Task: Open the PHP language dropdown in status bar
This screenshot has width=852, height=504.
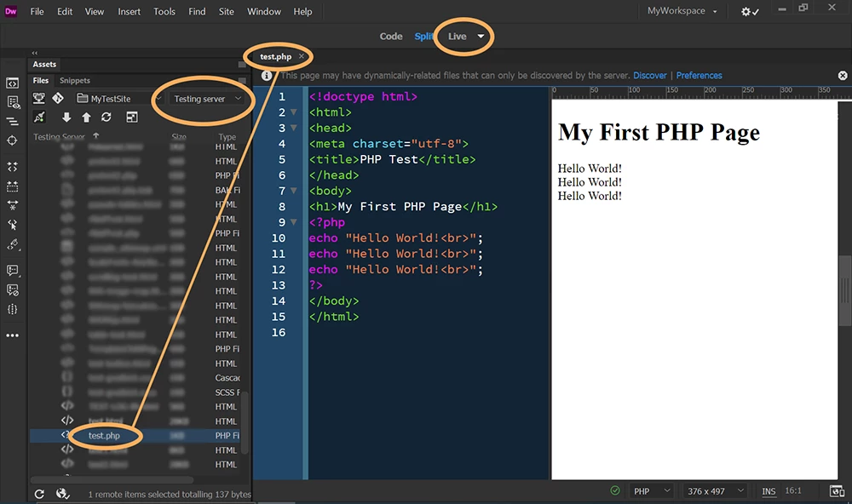Action: click(652, 491)
